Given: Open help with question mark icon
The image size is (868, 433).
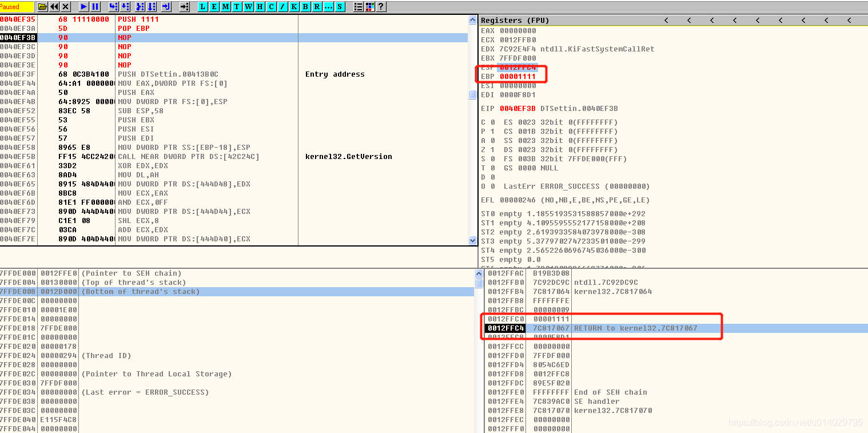Looking at the screenshot, I should coord(381,7).
